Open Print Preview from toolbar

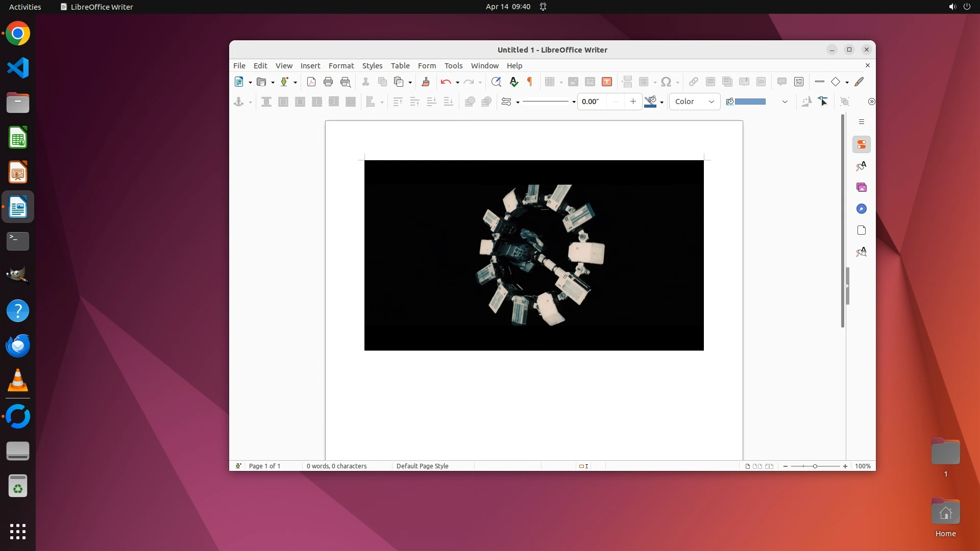click(346, 82)
